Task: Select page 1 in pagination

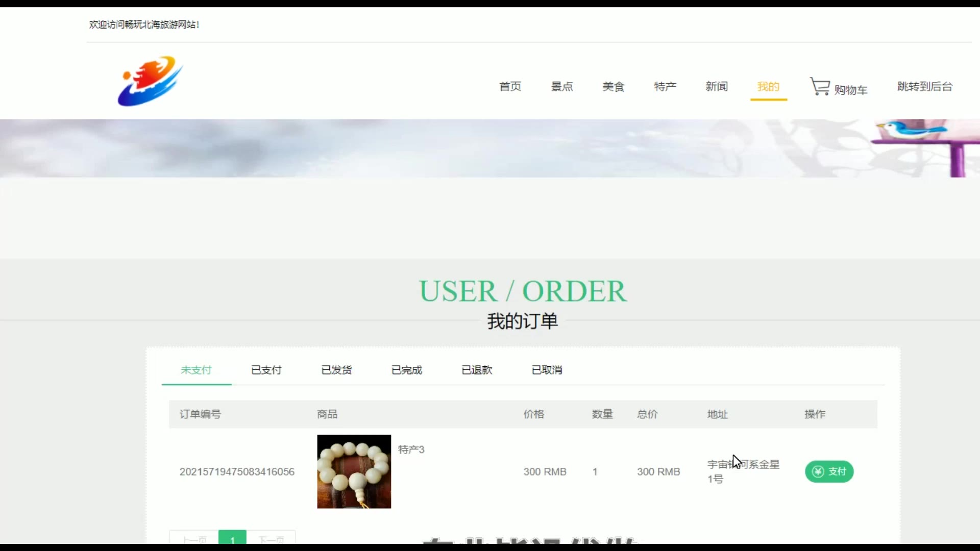Action: pyautogui.click(x=232, y=538)
